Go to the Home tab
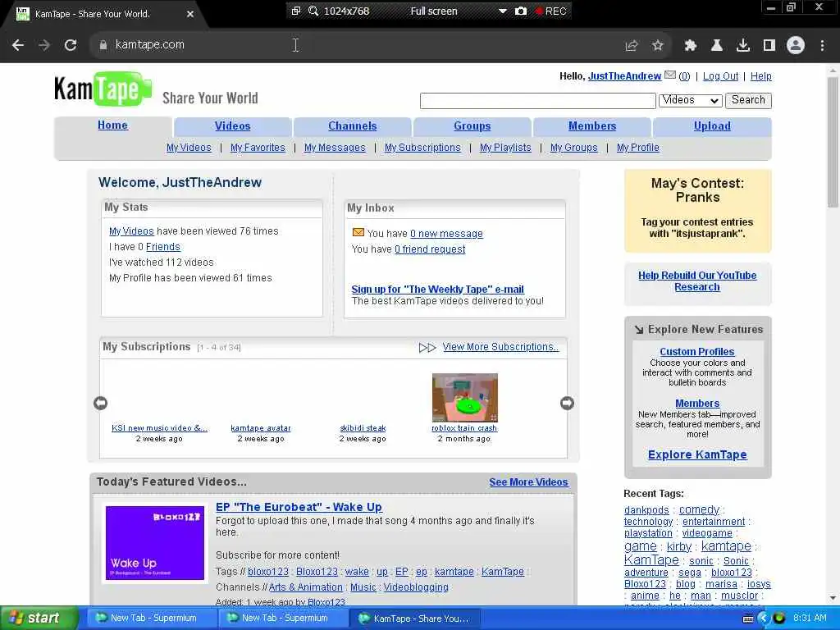This screenshot has width=840, height=630. 112,126
